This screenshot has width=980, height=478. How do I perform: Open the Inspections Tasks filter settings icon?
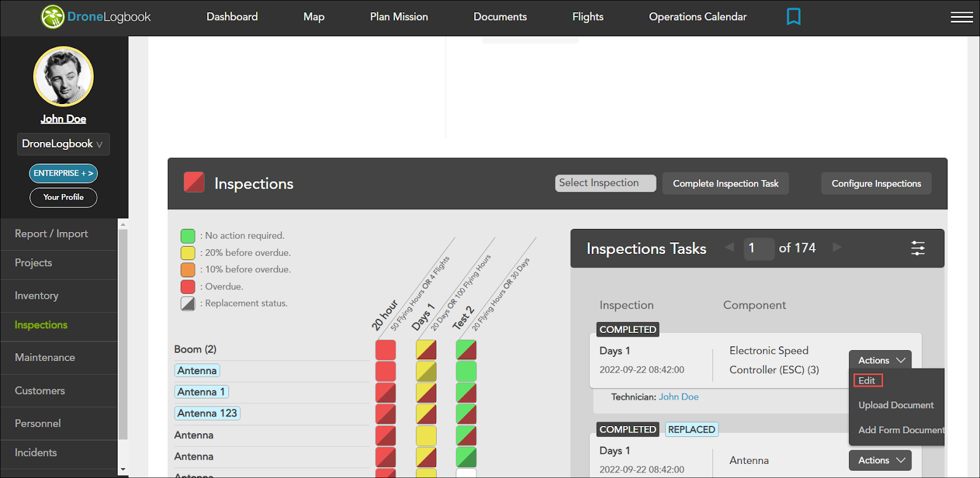coord(918,248)
